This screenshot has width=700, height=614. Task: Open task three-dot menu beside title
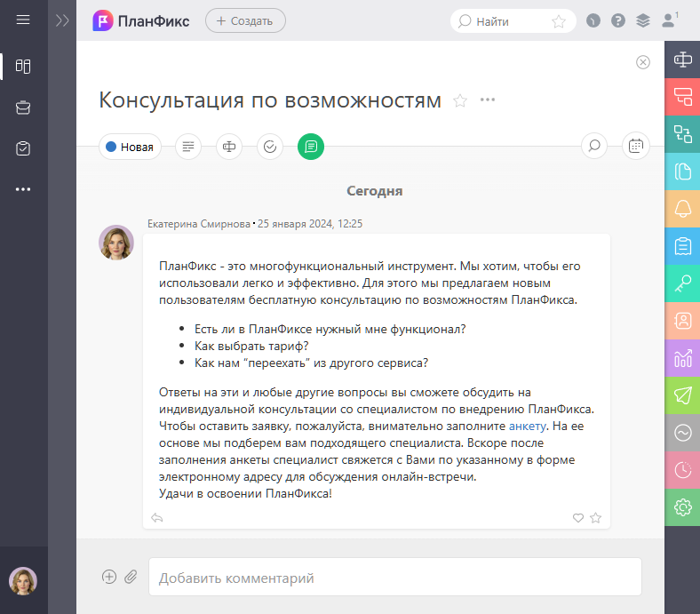pyautogui.click(x=488, y=100)
